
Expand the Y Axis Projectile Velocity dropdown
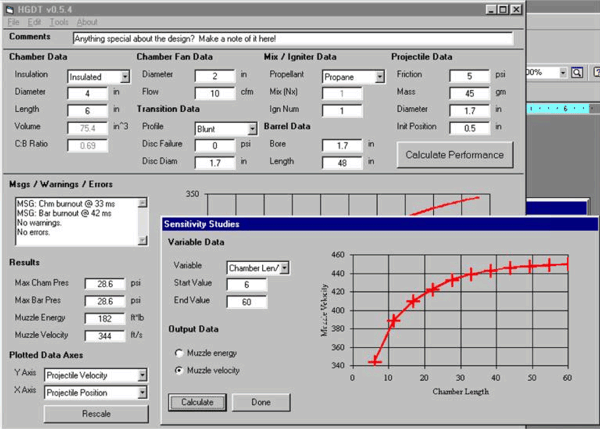(x=143, y=376)
